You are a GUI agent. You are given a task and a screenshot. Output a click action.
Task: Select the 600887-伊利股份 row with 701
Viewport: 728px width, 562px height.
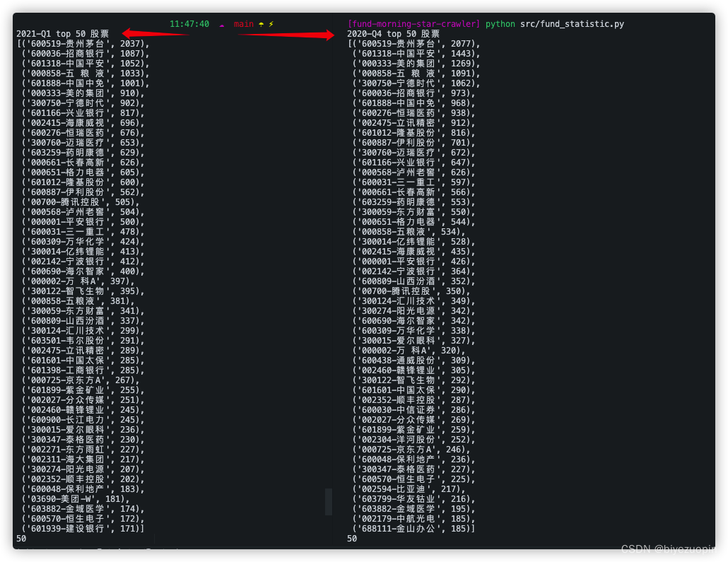pyautogui.click(x=413, y=143)
